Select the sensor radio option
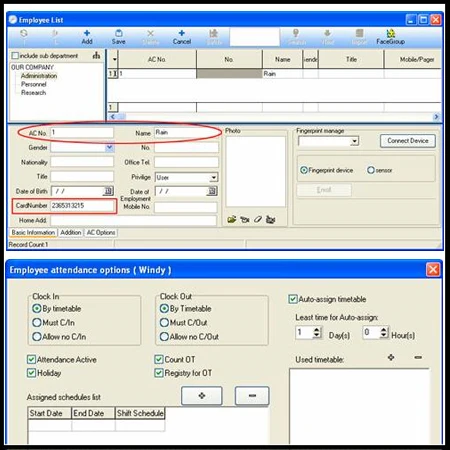The height and width of the screenshot is (450, 450). [x=371, y=170]
